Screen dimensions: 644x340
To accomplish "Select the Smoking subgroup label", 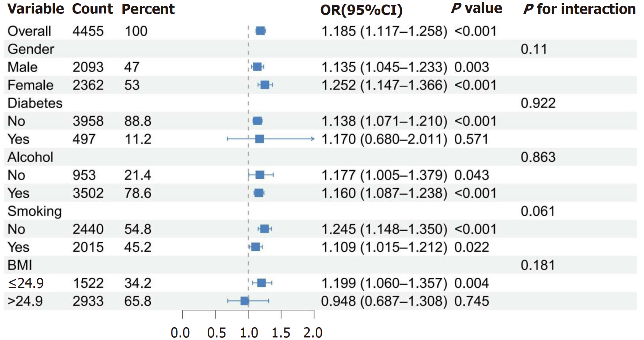I will (x=35, y=211).
